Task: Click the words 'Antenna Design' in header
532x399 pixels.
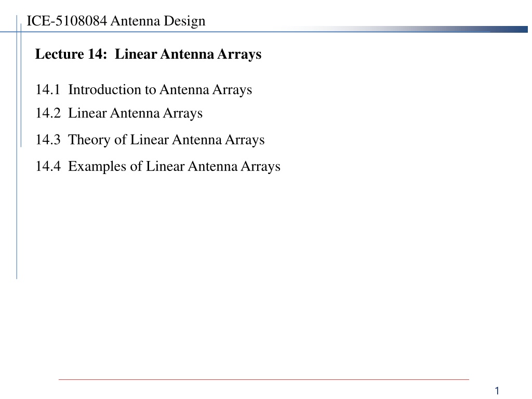Action: point(158,21)
